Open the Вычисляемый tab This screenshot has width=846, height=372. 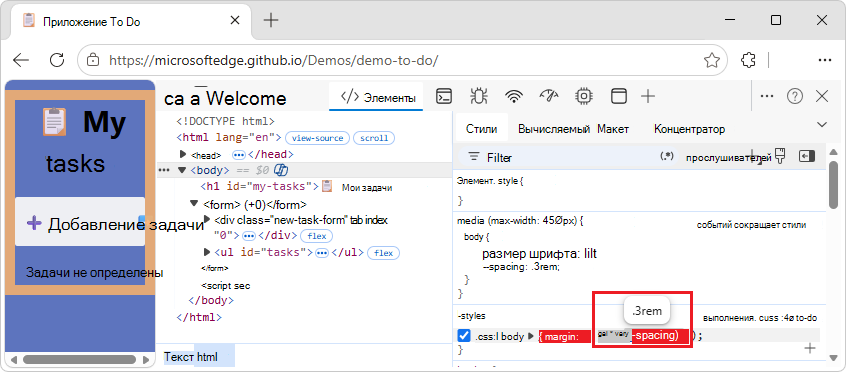[555, 129]
